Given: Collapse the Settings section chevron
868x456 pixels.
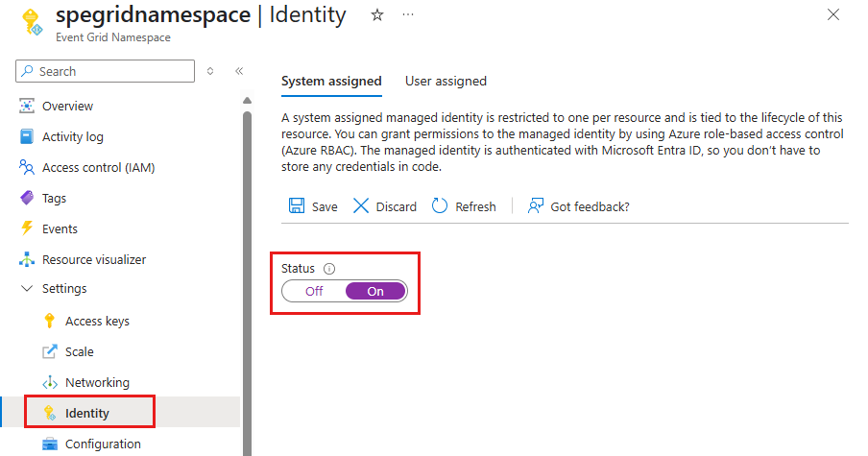Looking at the screenshot, I should tap(27, 288).
